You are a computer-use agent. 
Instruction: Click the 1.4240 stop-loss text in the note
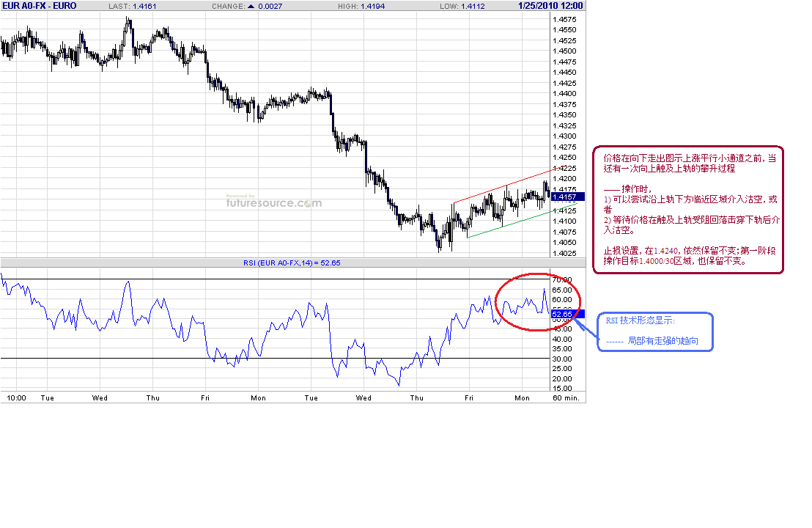tap(666, 251)
